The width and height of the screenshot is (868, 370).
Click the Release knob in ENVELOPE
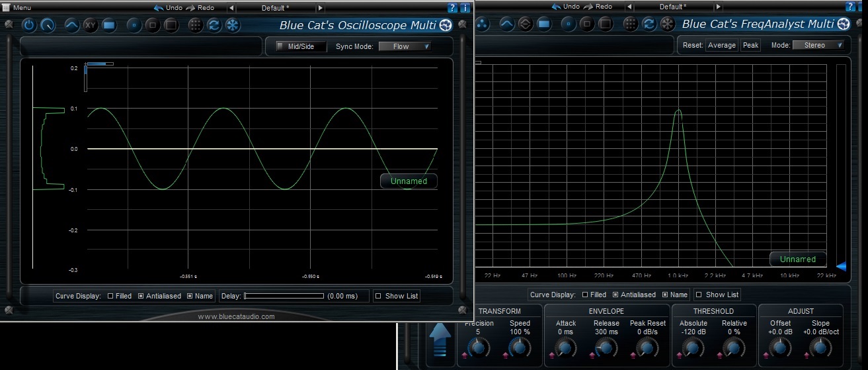(x=606, y=347)
